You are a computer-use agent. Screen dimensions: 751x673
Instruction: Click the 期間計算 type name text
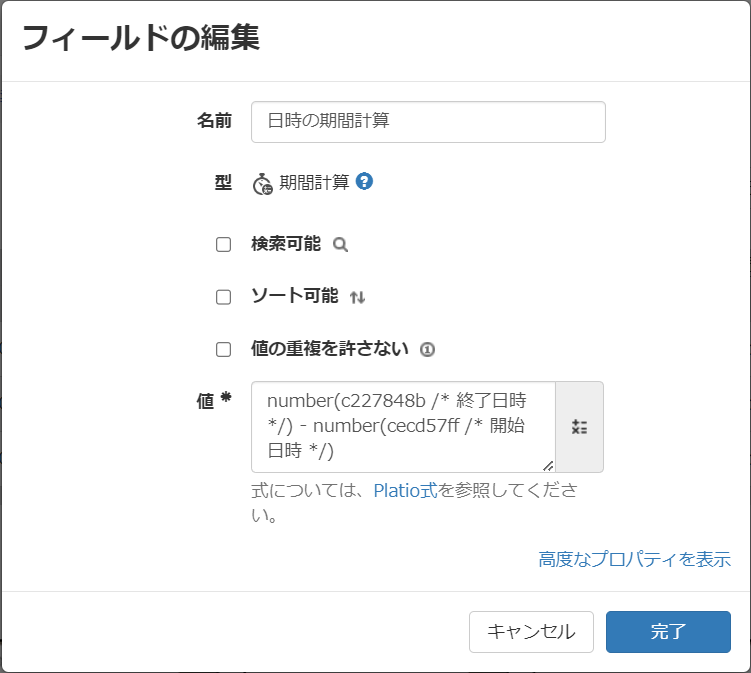(x=314, y=182)
